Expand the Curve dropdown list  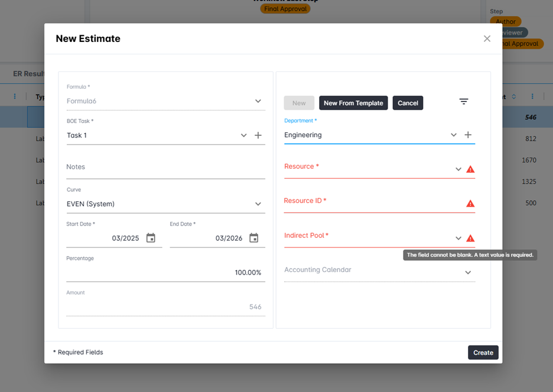[x=258, y=204]
